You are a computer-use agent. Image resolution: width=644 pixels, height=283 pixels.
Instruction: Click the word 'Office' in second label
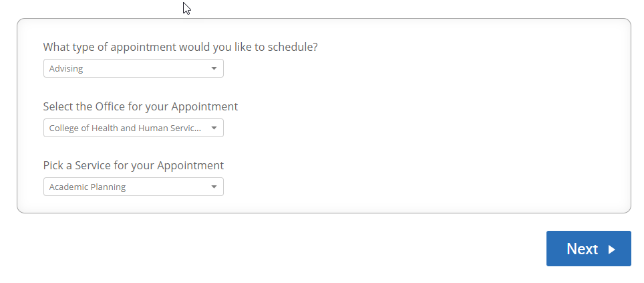110,106
